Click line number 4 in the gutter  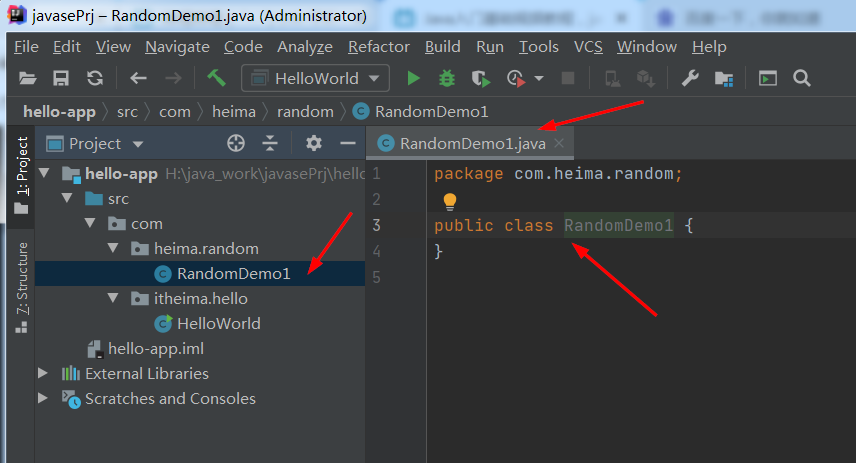(377, 252)
